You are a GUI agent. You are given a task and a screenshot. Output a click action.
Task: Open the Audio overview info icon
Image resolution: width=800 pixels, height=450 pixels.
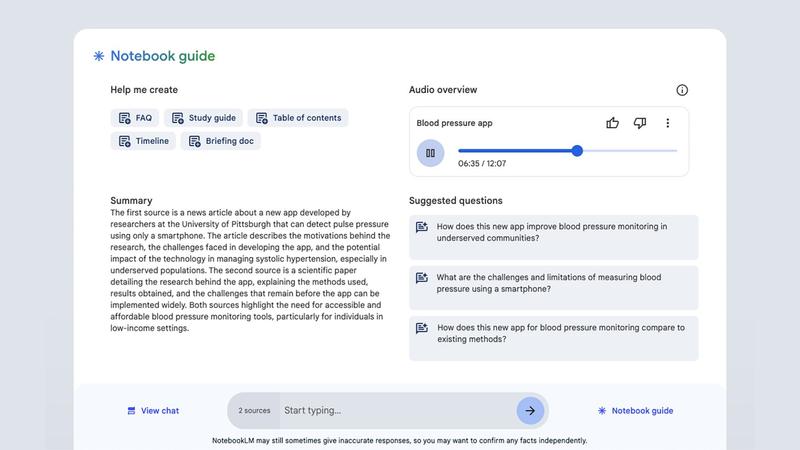(x=682, y=90)
